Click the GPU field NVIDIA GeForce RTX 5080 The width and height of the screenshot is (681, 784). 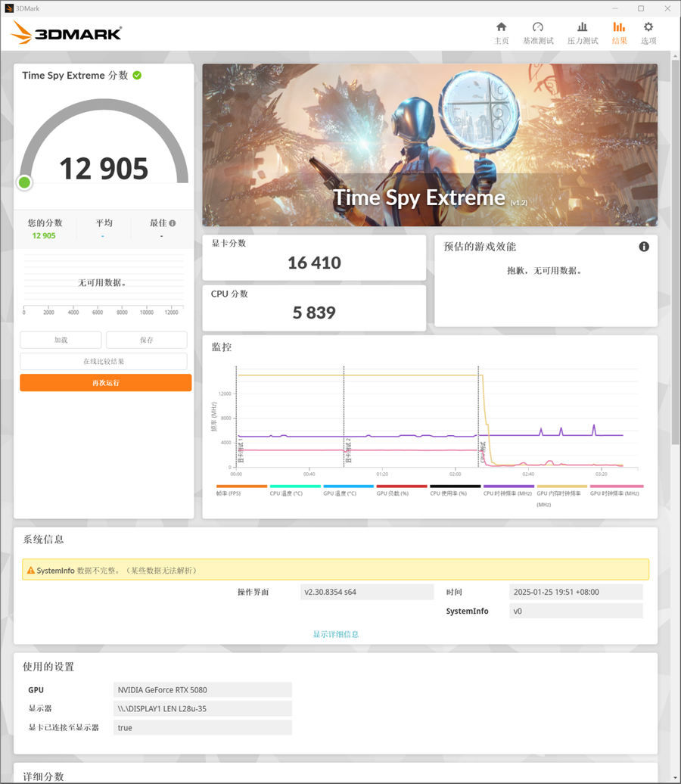click(x=203, y=690)
